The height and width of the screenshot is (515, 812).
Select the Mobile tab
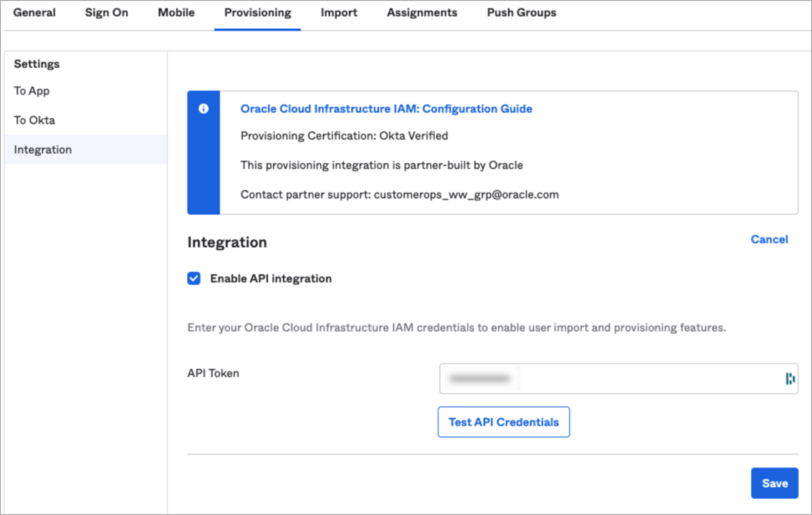[x=175, y=12]
